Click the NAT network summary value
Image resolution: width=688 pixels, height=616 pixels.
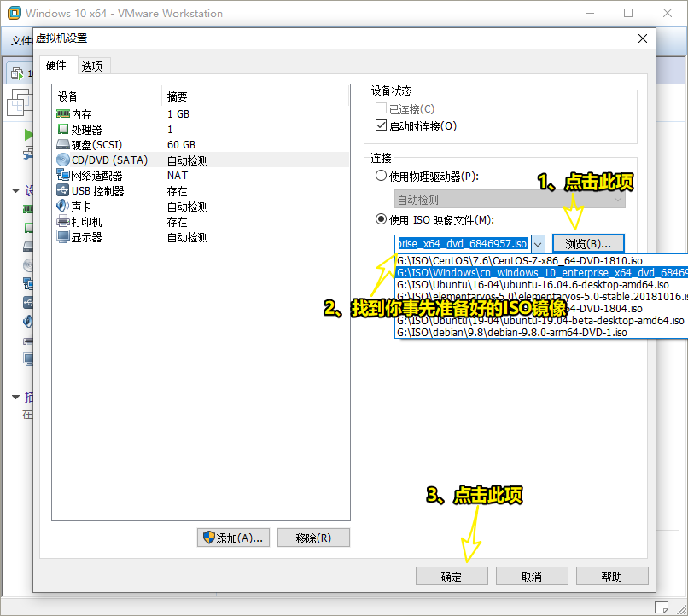tap(178, 176)
